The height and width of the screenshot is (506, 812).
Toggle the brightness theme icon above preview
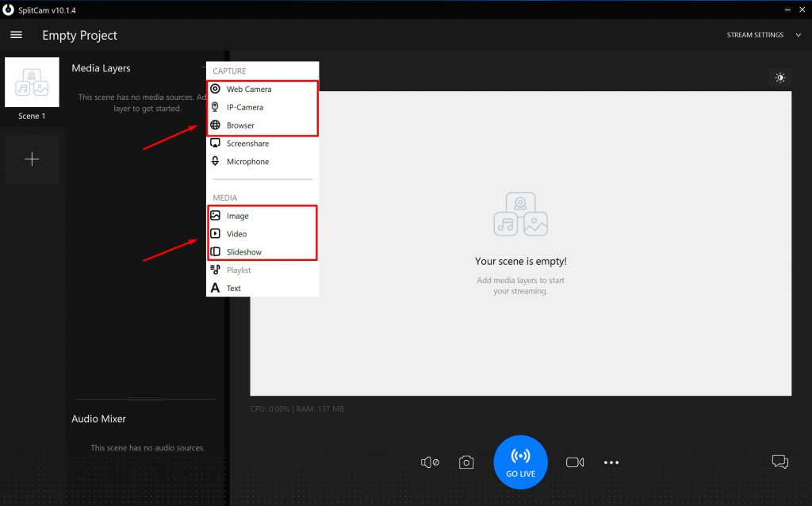click(780, 78)
